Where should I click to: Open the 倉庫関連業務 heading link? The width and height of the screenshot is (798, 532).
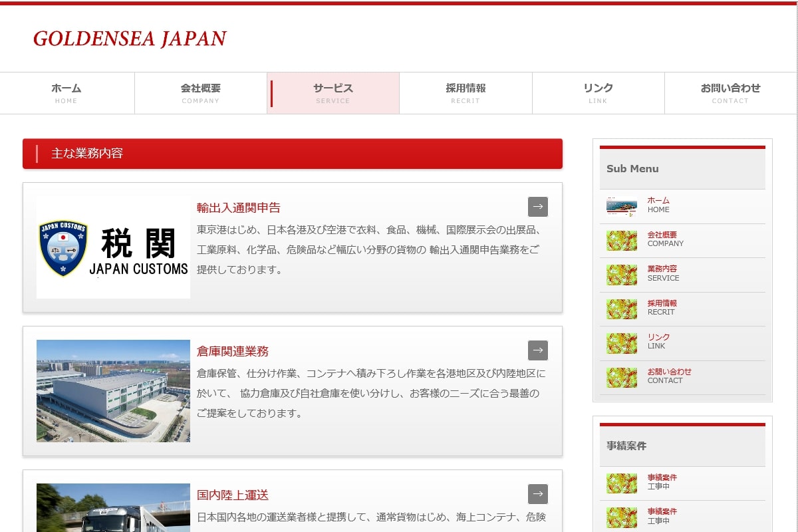pyautogui.click(x=233, y=351)
